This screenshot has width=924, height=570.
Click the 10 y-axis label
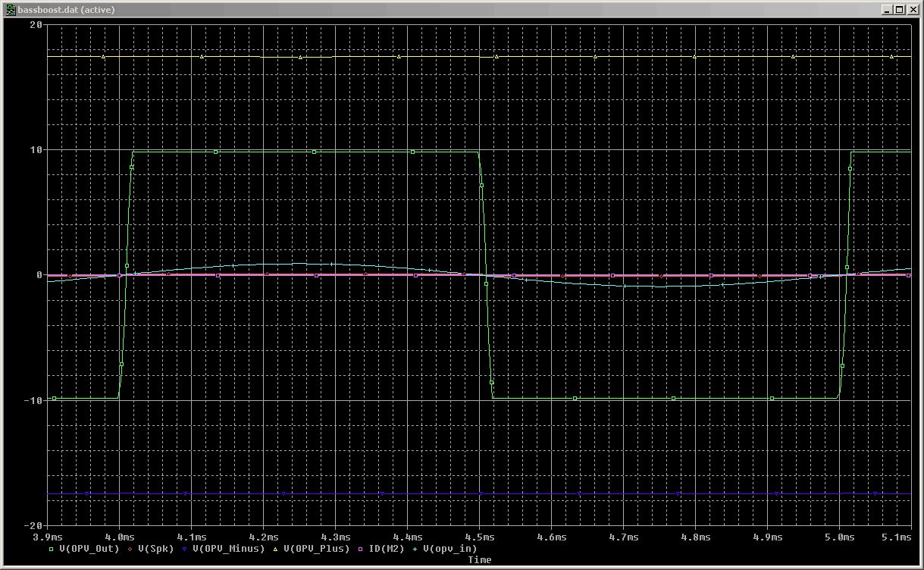[x=35, y=150]
